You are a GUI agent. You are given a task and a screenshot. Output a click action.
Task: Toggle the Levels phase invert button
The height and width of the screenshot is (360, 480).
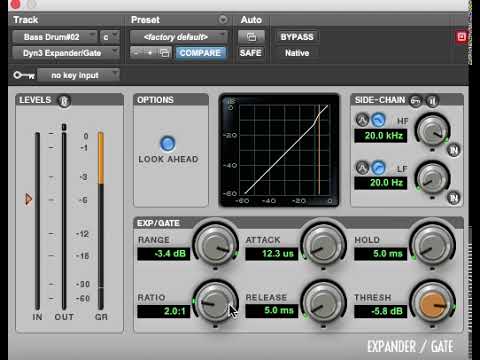click(x=64, y=101)
